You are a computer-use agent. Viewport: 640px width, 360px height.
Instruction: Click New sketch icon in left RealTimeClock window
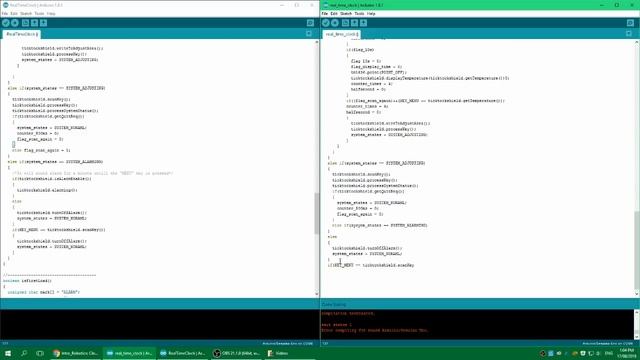pyautogui.click(x=25, y=23)
